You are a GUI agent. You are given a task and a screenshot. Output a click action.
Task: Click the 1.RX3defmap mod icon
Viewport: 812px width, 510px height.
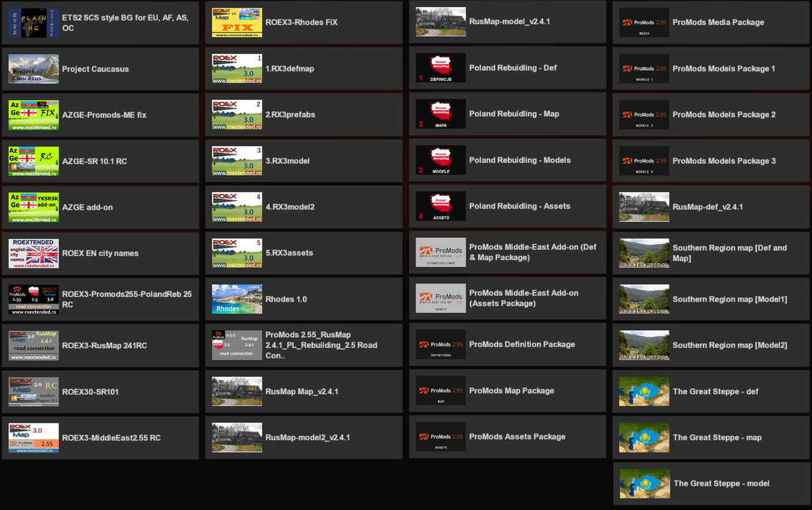pos(237,69)
